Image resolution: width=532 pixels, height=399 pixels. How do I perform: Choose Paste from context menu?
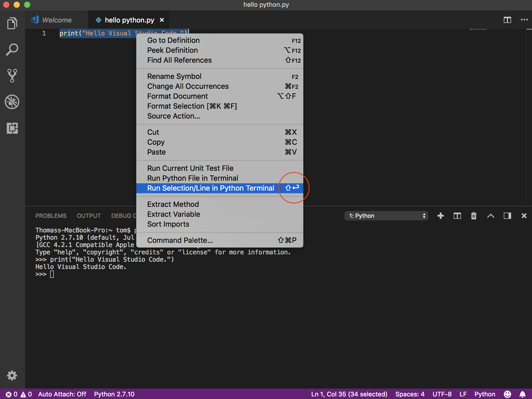point(220,152)
